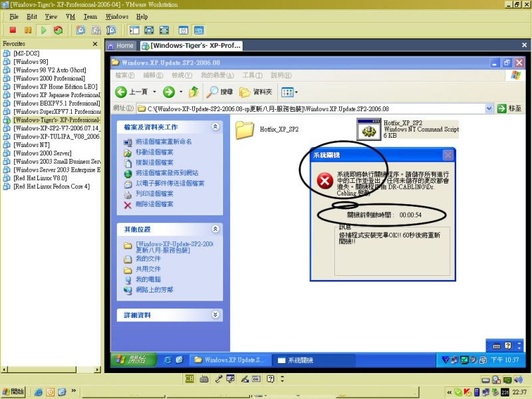This screenshot has width=532, height=399.
Task: Click the 系統關機 taskbar button in guest
Action: [313, 360]
